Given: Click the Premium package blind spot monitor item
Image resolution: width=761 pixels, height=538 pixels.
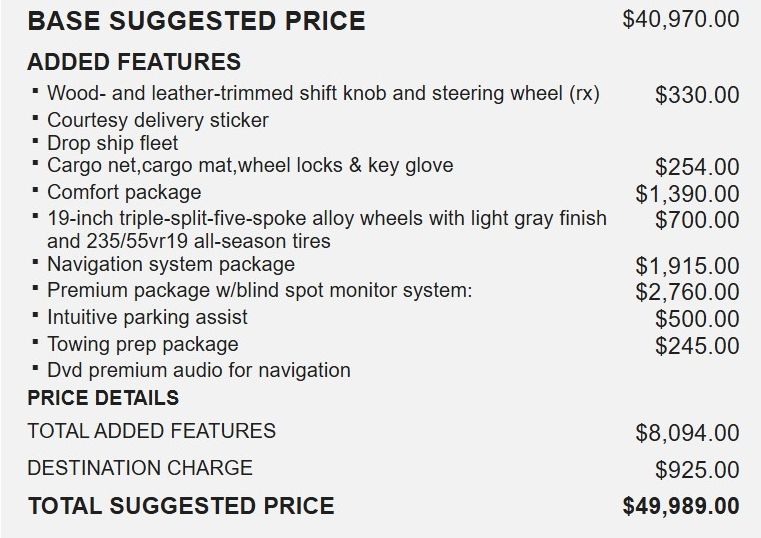Looking at the screenshot, I should click(x=259, y=291).
